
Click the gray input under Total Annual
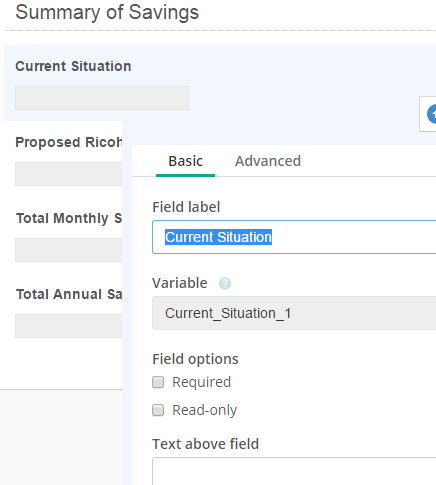click(x=68, y=326)
